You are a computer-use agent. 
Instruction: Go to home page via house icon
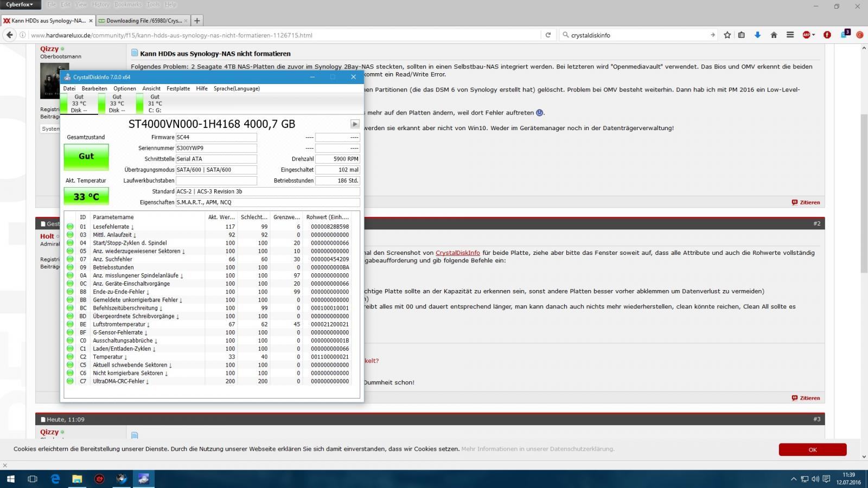pos(774,35)
